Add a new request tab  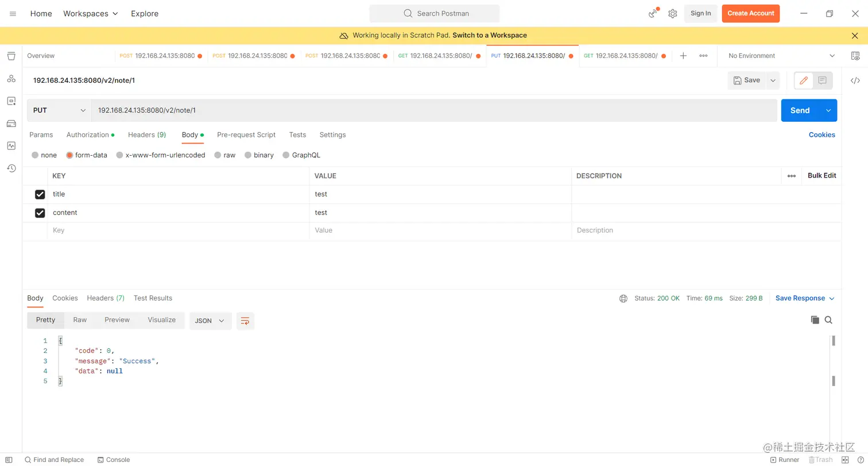[x=683, y=56]
